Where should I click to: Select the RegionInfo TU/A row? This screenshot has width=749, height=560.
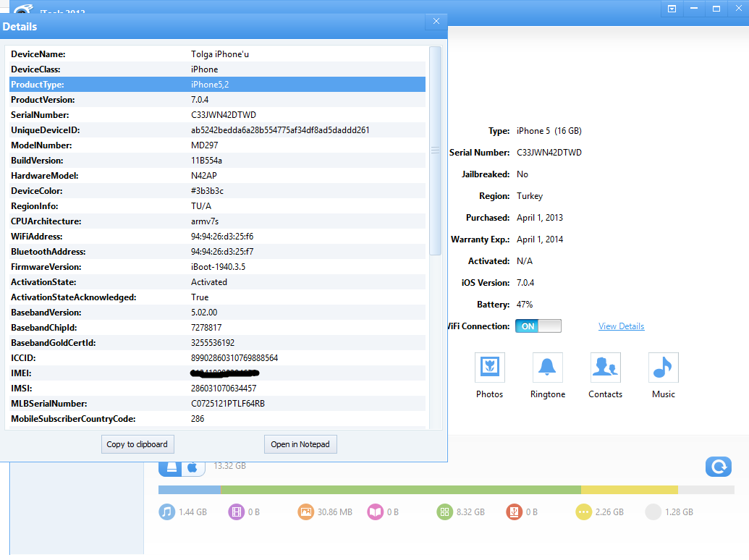coord(217,206)
